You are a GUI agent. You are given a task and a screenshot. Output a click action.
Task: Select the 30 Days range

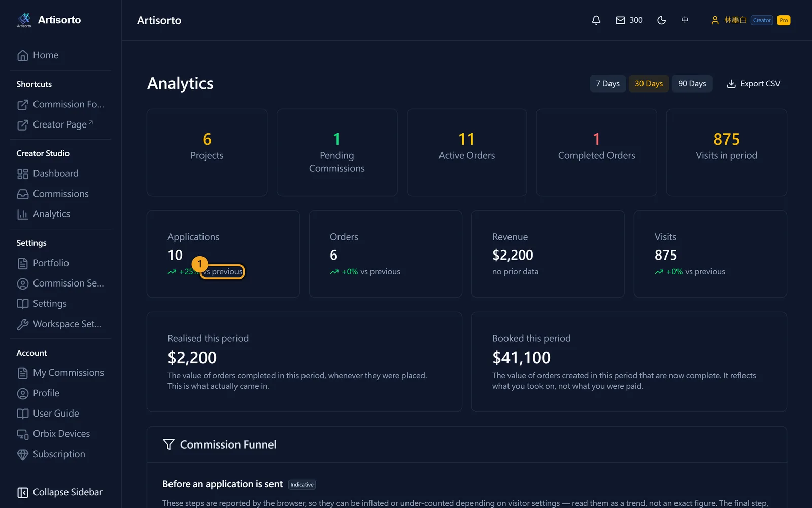click(x=649, y=84)
